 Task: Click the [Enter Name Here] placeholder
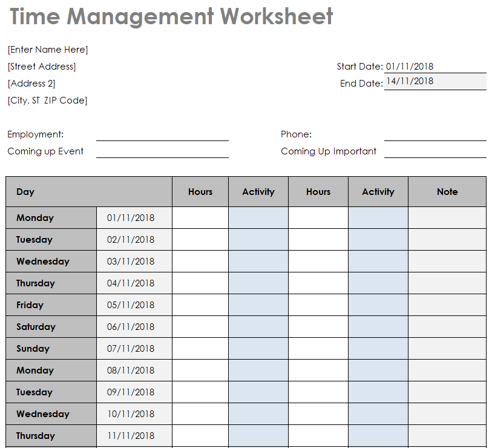coord(48,50)
